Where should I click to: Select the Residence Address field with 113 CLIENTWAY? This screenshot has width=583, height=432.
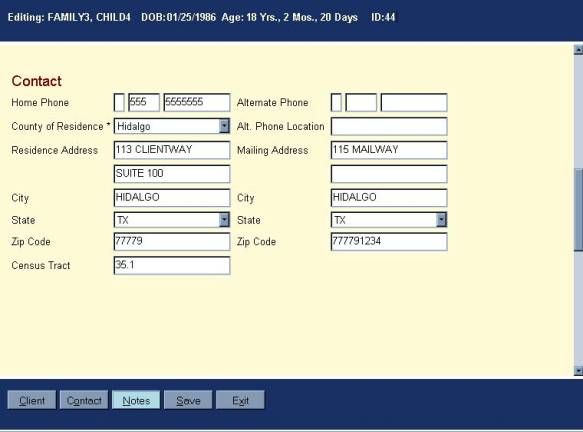(172, 150)
